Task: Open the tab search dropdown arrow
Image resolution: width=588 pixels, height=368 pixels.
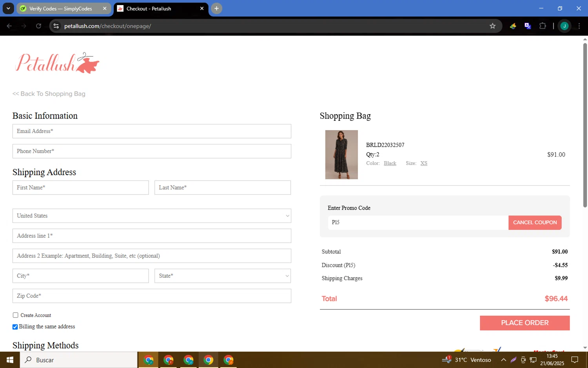Action: (x=8, y=8)
